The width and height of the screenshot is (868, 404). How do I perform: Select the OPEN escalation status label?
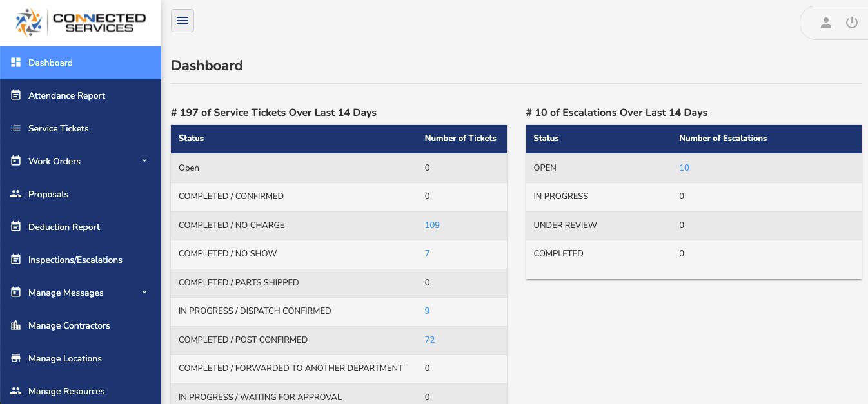[x=545, y=168]
